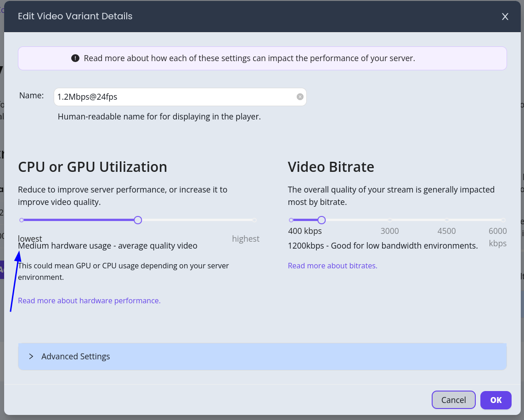Set bitrate to the 3000 tick mark

[389, 220]
